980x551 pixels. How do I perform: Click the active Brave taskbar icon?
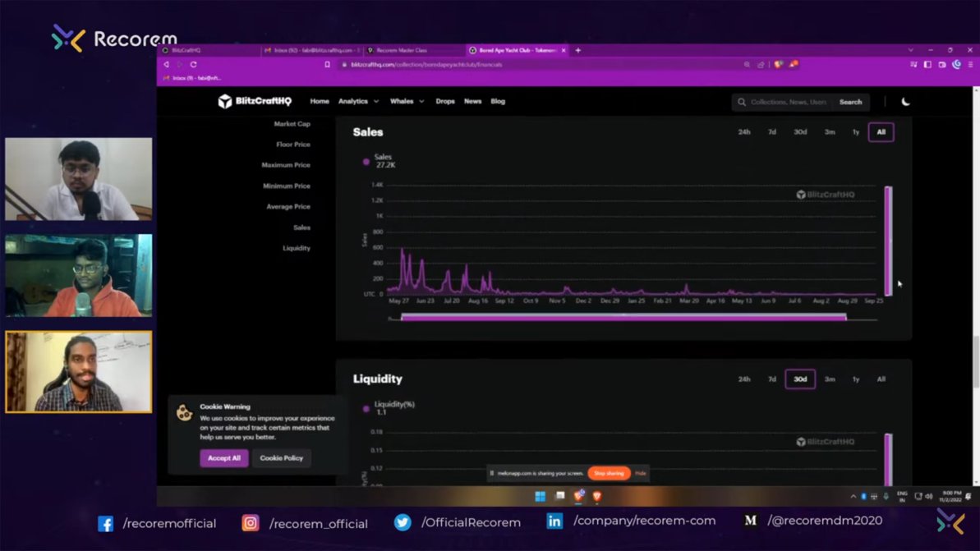[579, 496]
